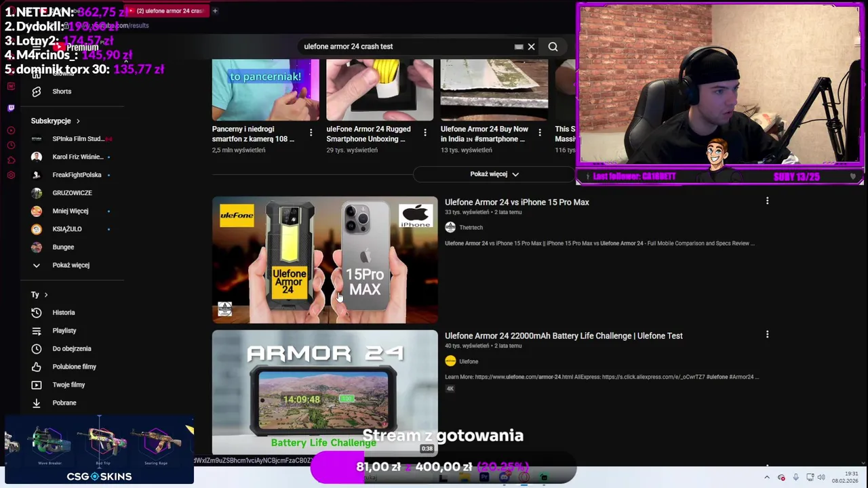Open the Ulefone channel name link

tap(469, 361)
